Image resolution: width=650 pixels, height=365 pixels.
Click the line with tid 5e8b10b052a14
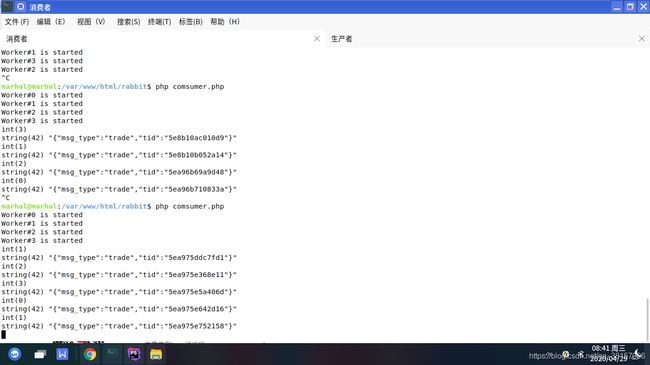(x=119, y=155)
